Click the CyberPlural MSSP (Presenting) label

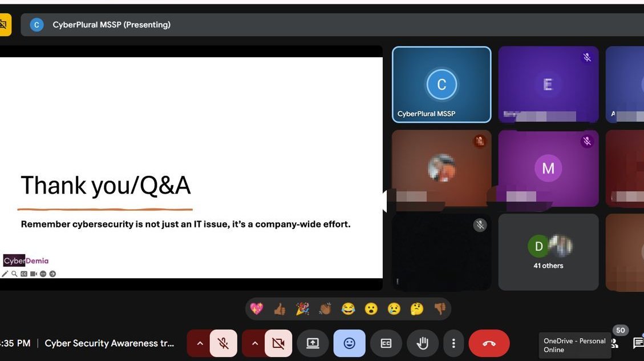(x=111, y=25)
